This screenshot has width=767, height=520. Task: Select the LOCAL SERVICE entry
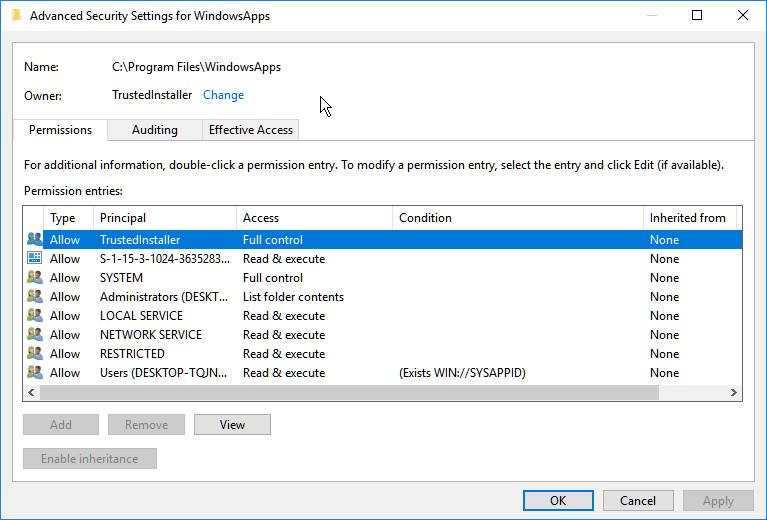click(141, 316)
